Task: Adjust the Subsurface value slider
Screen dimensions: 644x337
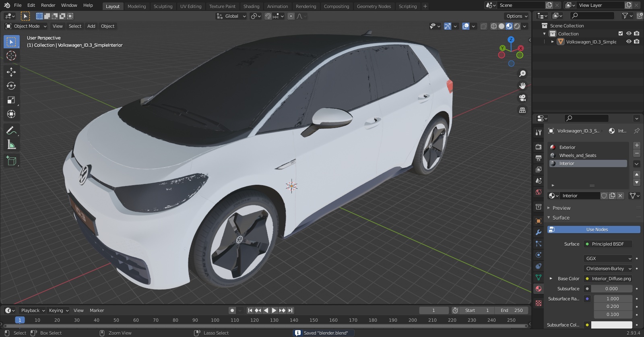Action: click(611, 289)
